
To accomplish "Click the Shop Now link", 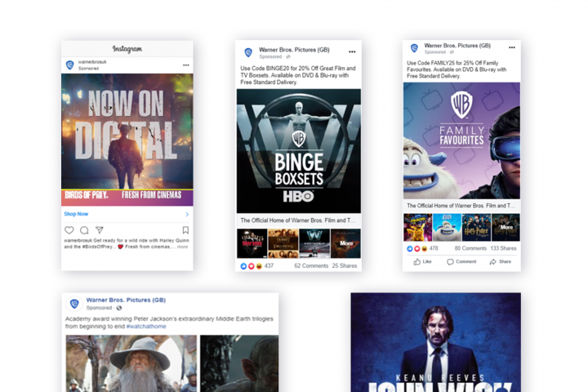I will tap(76, 214).
